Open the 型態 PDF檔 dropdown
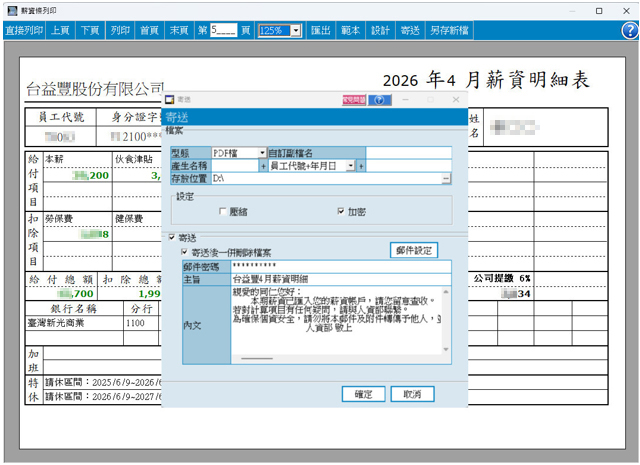The height and width of the screenshot is (465, 640). 262,153
